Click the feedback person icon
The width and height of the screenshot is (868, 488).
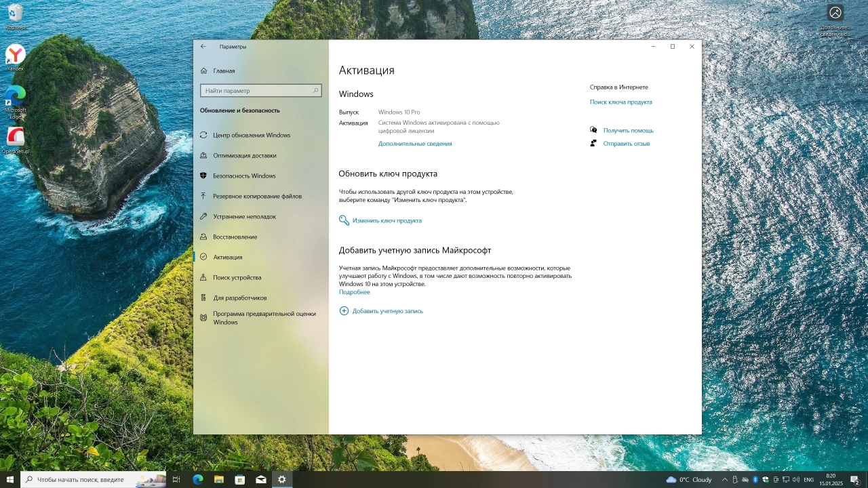point(593,144)
